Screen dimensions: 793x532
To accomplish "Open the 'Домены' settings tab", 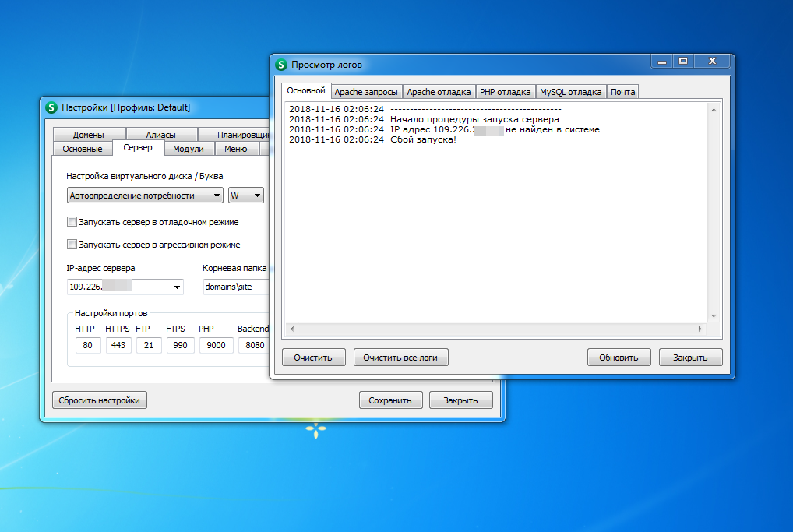I will [89, 135].
